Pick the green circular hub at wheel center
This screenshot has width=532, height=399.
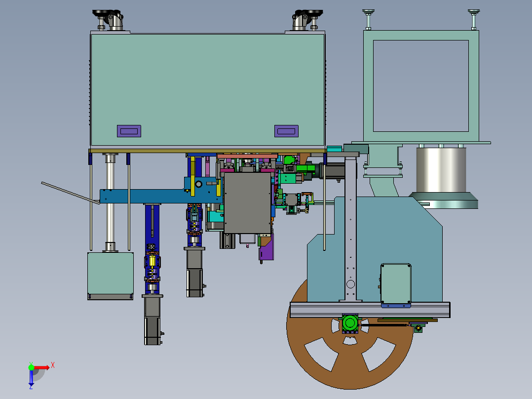pyautogui.click(x=350, y=322)
